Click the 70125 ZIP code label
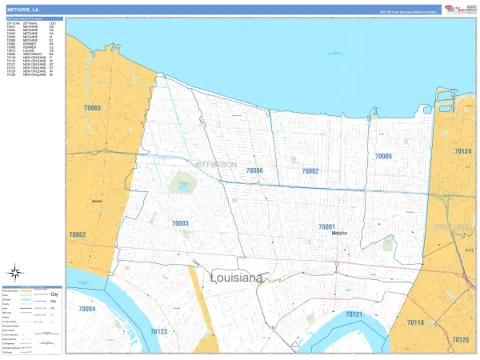480x360 pixels. 460,340
